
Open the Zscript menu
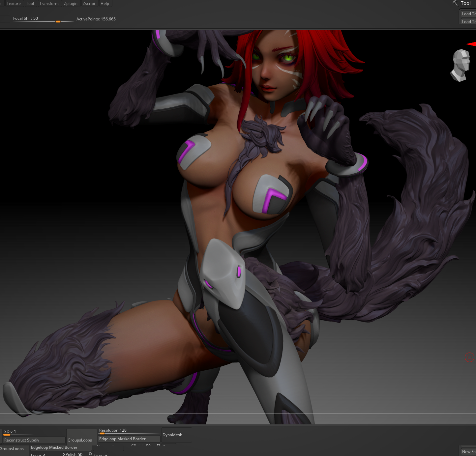(x=89, y=4)
